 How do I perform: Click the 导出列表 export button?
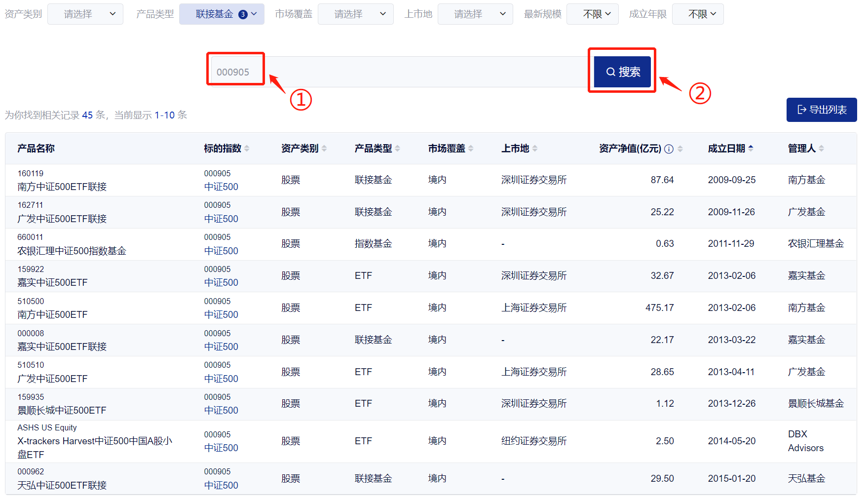(x=821, y=110)
